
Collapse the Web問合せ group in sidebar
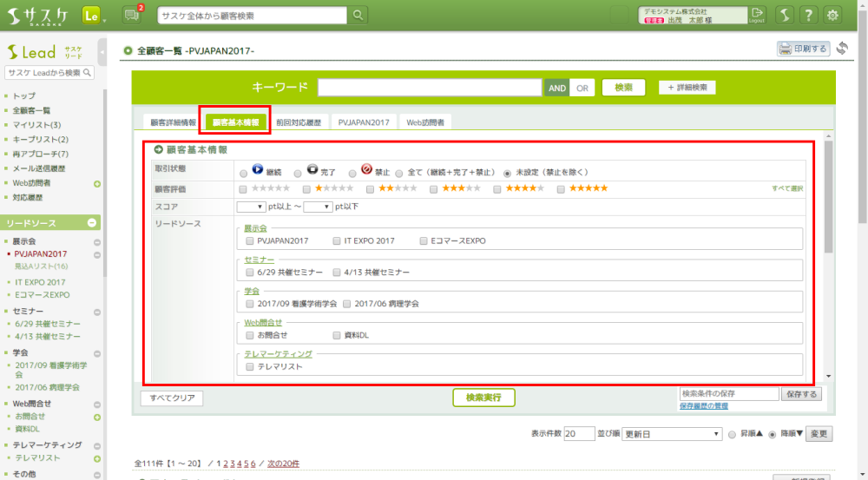tap(97, 404)
